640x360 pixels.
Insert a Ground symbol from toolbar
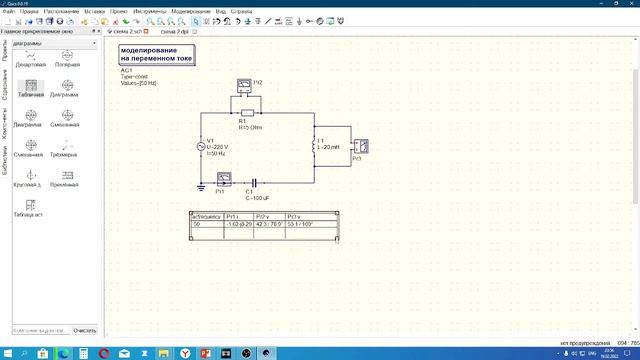[299, 21]
